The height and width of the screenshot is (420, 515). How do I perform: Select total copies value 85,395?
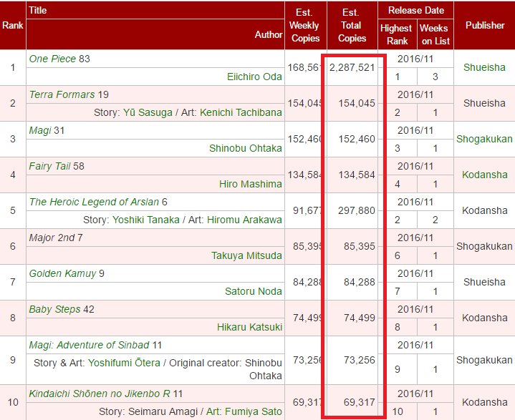pos(360,246)
